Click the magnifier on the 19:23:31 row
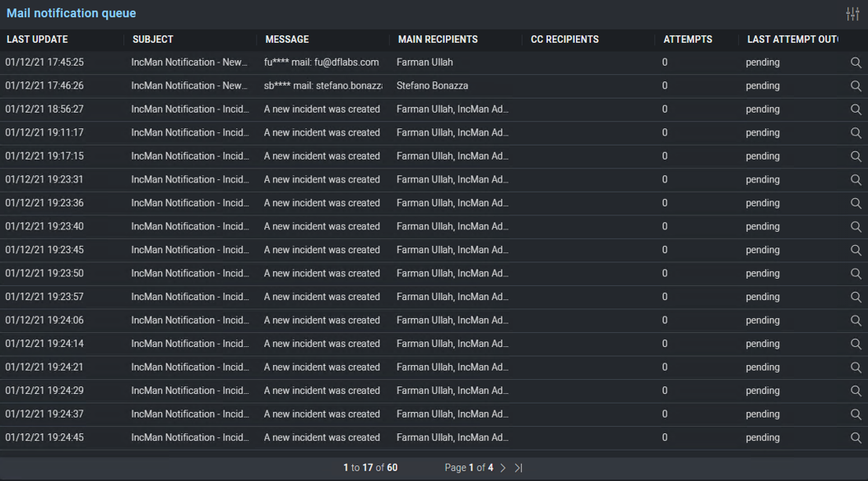Image resolution: width=868 pixels, height=481 pixels. click(855, 179)
